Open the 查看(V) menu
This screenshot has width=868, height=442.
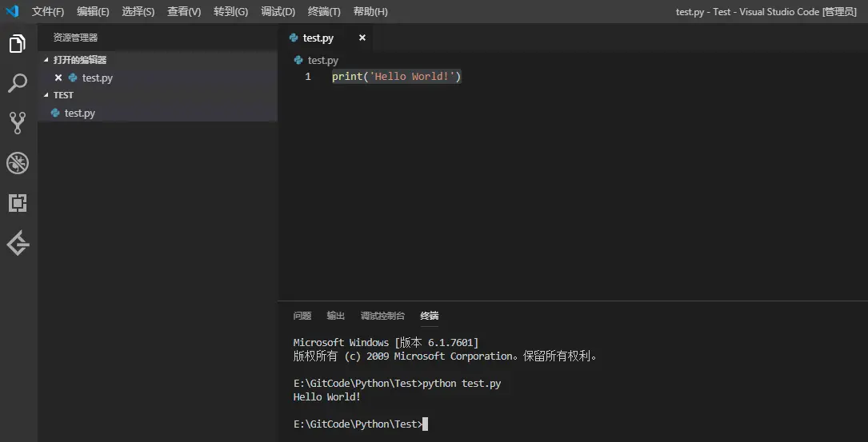coord(184,12)
